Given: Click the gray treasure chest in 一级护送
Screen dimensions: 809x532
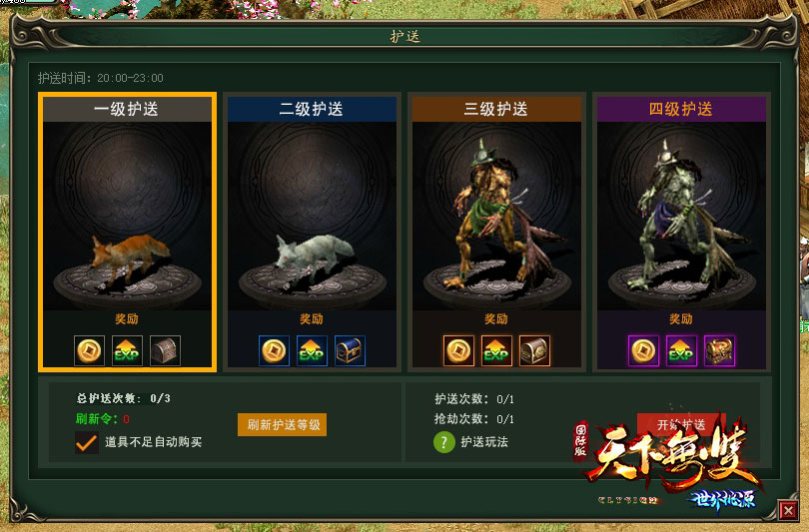Looking at the screenshot, I should click(165, 350).
